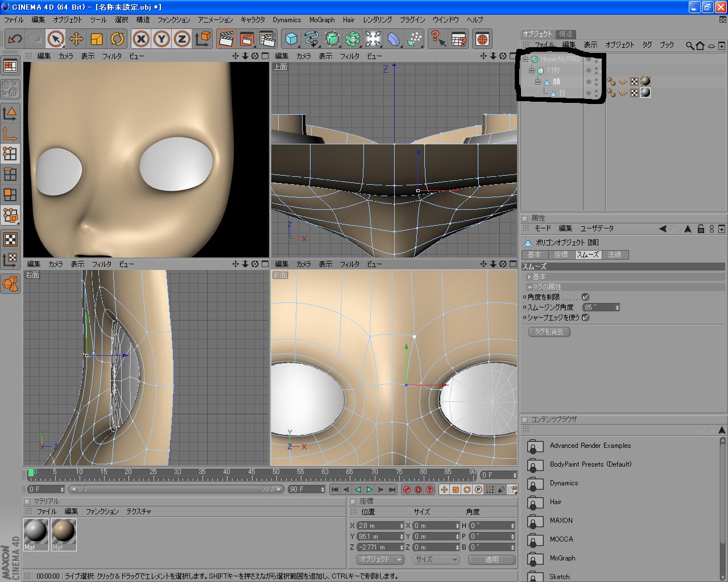The width and height of the screenshot is (728, 582).
Task: Select the gray Mat material thumbnail
Action: point(36,534)
